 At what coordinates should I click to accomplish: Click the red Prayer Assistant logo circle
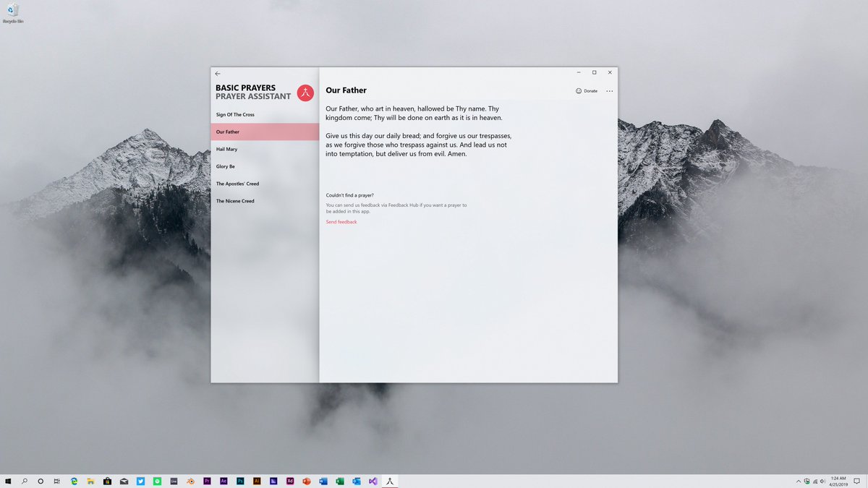[305, 93]
